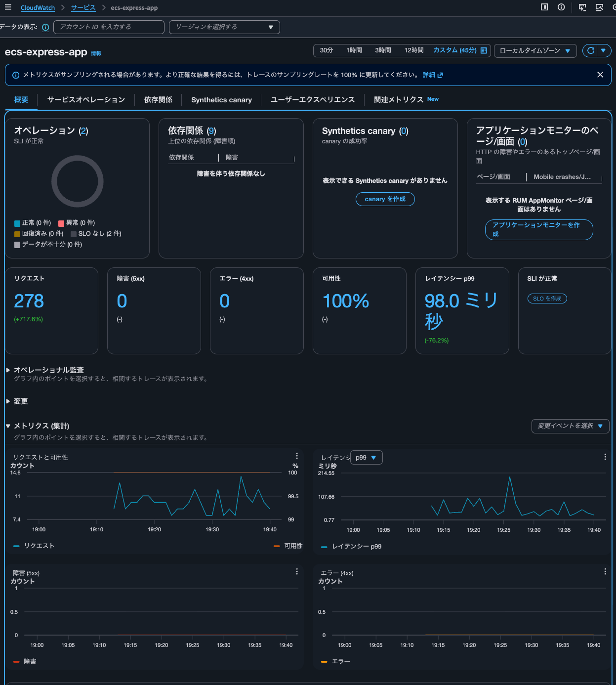Click the canary を作成 button

click(385, 199)
